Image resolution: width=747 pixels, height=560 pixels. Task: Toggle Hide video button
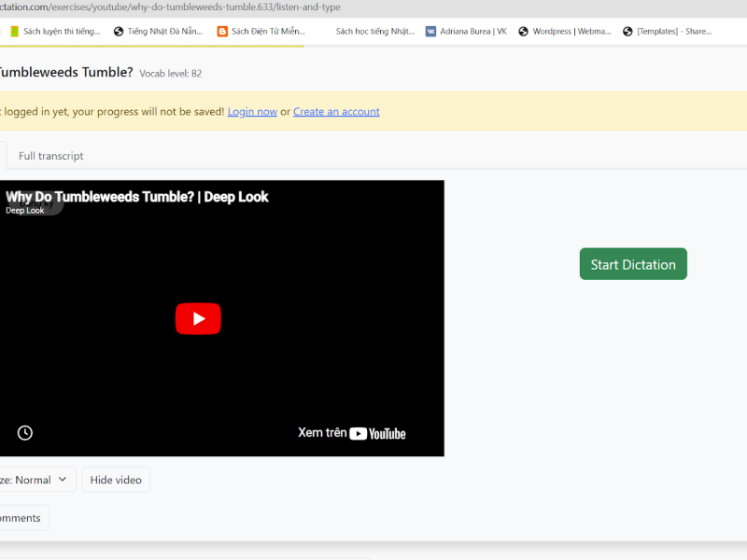[x=116, y=480]
